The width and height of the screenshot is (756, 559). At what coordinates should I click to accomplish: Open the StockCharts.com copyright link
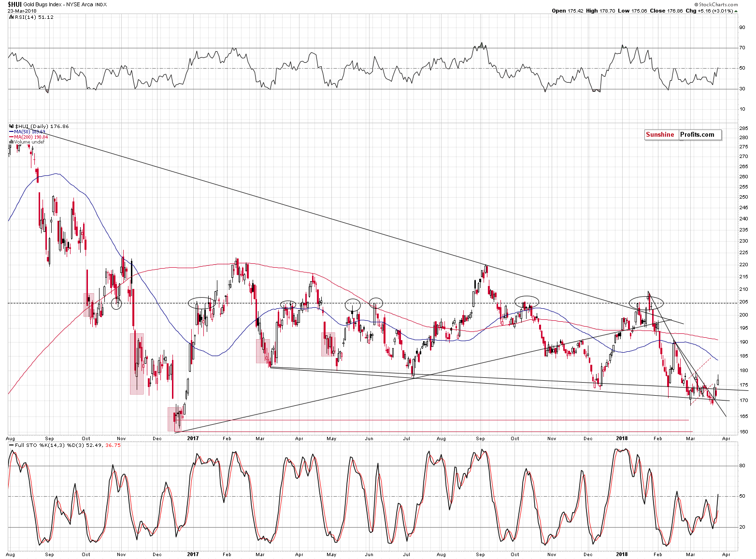coord(716,4)
